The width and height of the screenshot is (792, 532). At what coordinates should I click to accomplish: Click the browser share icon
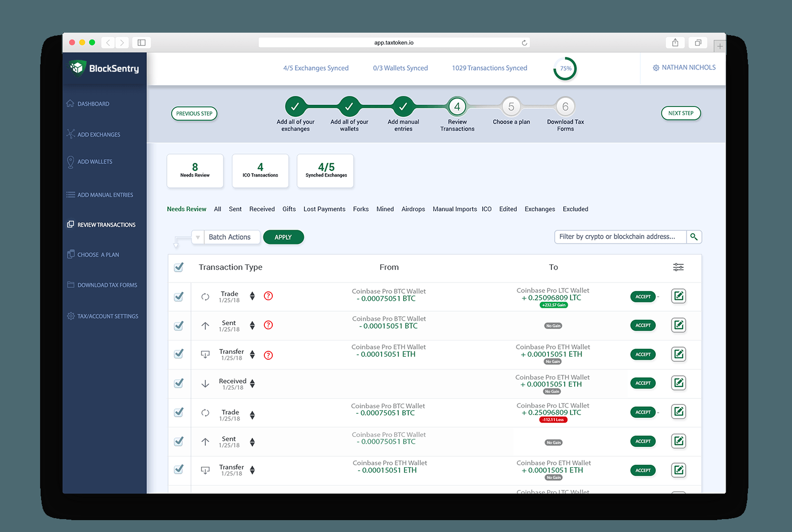[675, 43]
